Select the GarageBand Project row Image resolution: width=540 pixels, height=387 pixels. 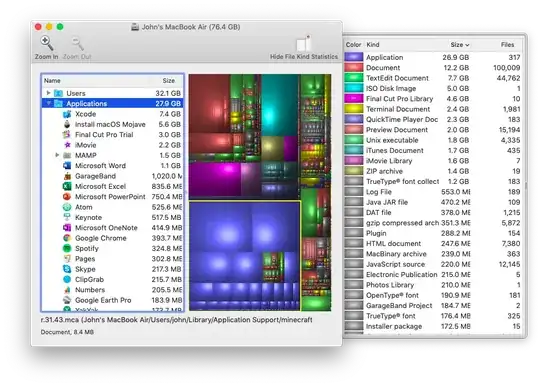point(433,305)
